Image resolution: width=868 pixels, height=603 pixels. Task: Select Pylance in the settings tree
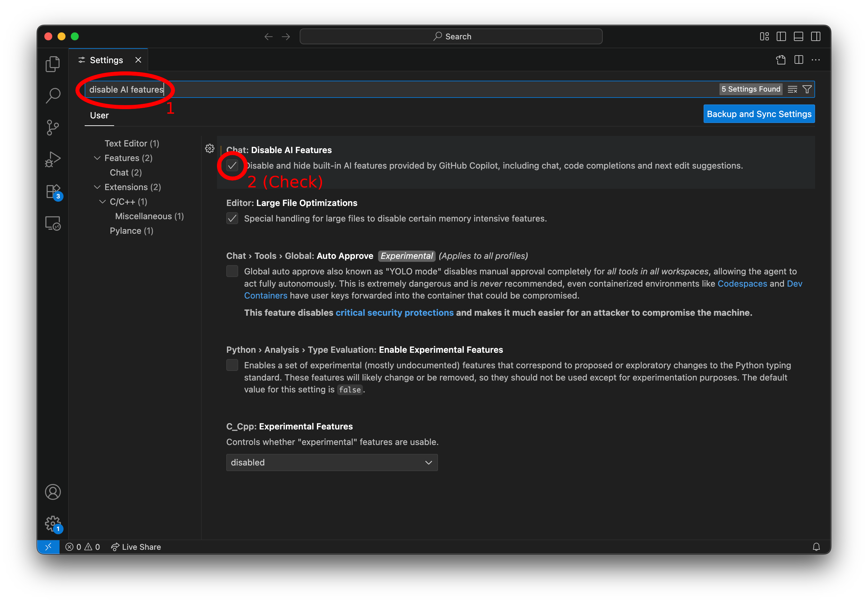[131, 231]
